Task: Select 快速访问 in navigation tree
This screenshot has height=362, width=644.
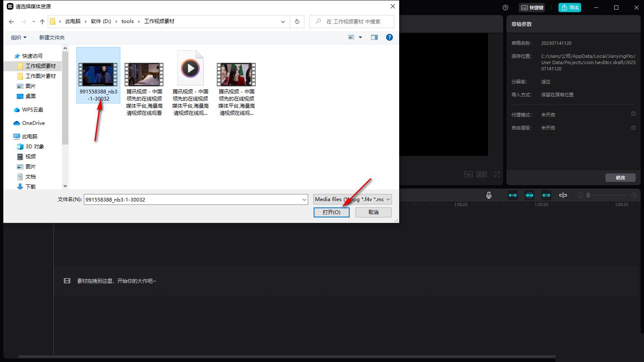Action: point(32,56)
